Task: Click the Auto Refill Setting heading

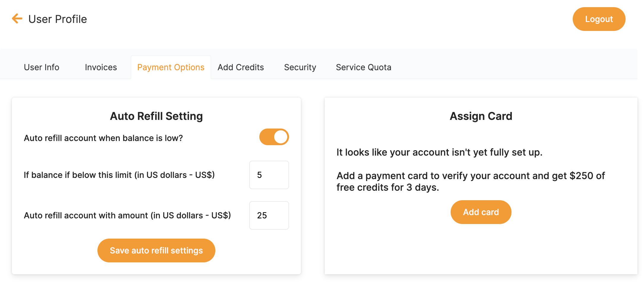Action: [x=156, y=116]
